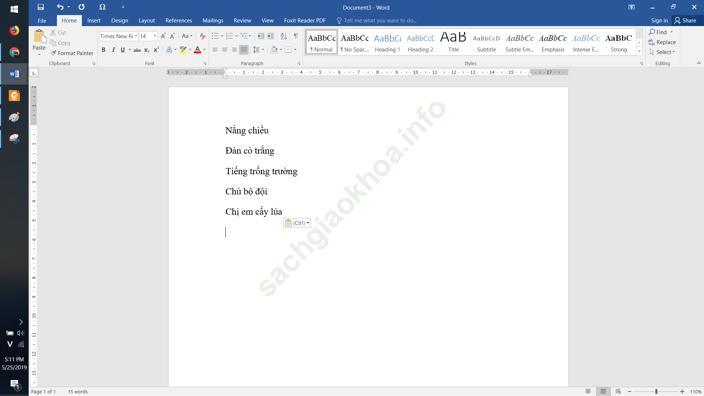Open Firefox from the taskbar
This screenshot has width=704, height=396.
14,31
